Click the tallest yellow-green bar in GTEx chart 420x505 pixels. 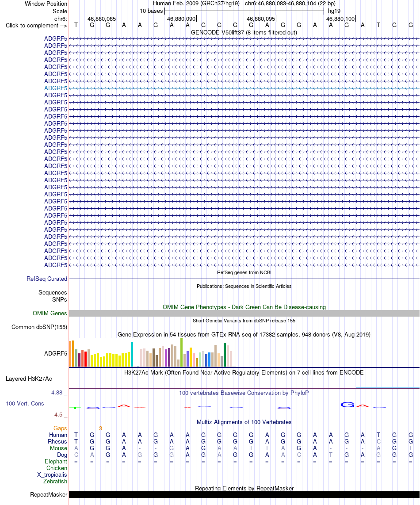pyautogui.click(x=182, y=352)
